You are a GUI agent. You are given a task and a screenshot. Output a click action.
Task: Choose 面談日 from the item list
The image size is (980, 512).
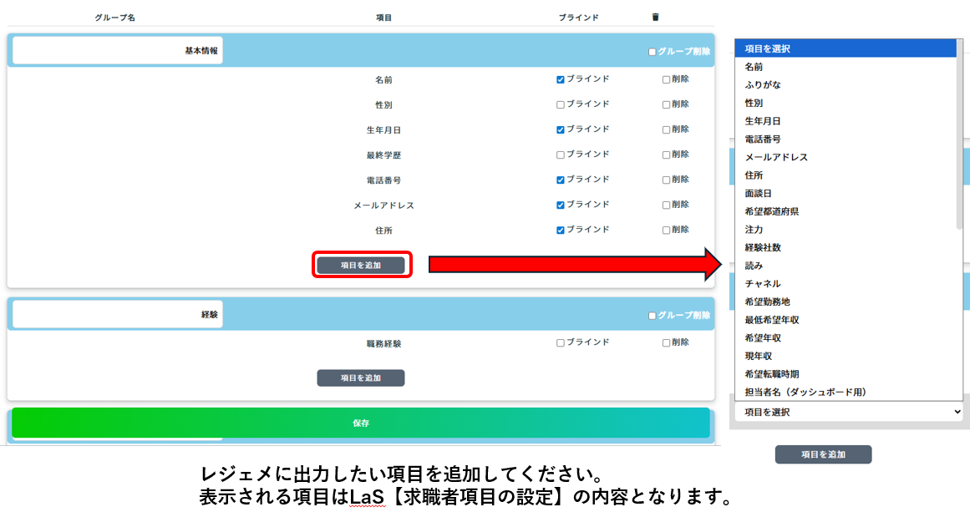point(759,193)
